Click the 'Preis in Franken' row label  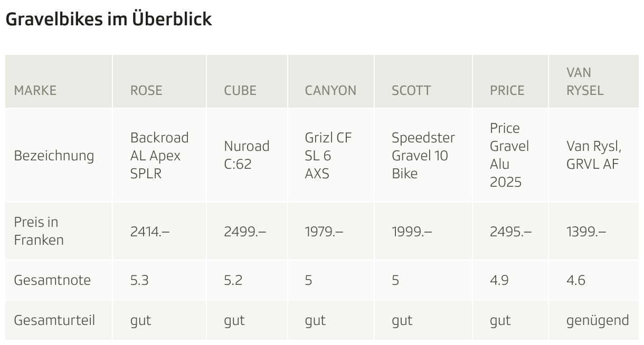pyautogui.click(x=39, y=231)
